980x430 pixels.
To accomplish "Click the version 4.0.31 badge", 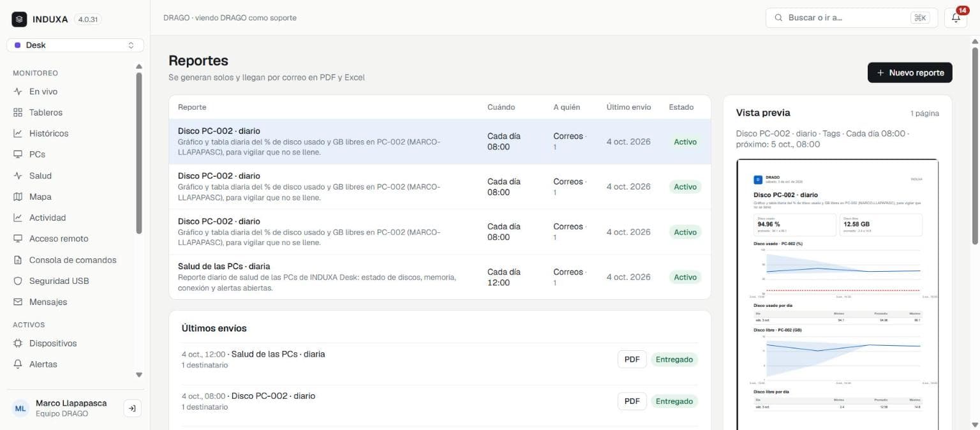I will click(87, 19).
